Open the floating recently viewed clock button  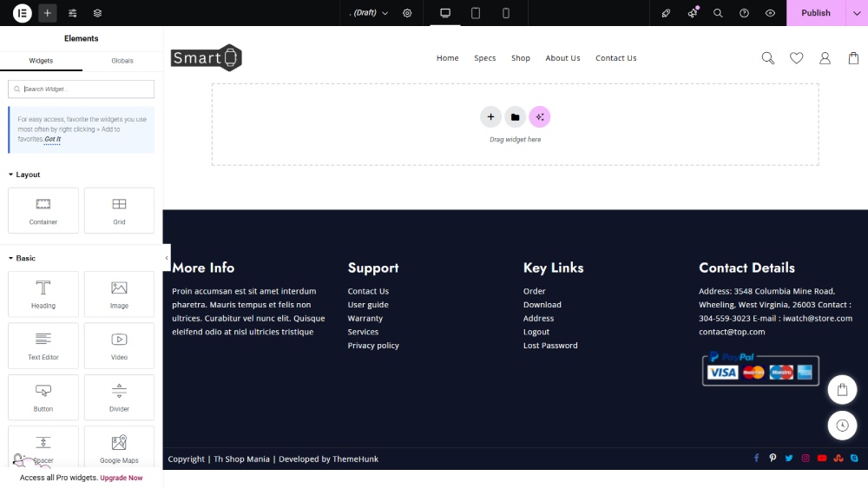(843, 426)
